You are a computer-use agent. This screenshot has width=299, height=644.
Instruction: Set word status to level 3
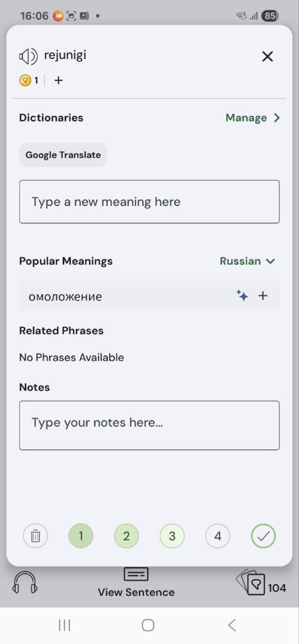click(172, 536)
